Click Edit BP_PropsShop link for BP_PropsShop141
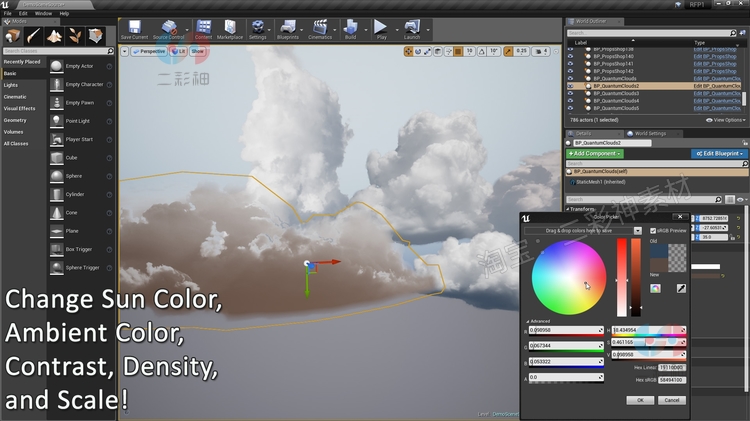This screenshot has height=421, width=750. point(715,64)
